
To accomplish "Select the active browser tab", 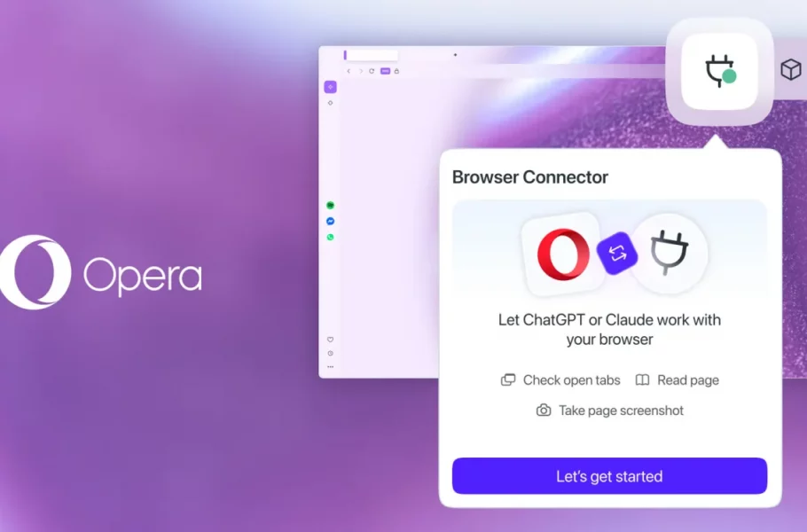I will (371, 55).
